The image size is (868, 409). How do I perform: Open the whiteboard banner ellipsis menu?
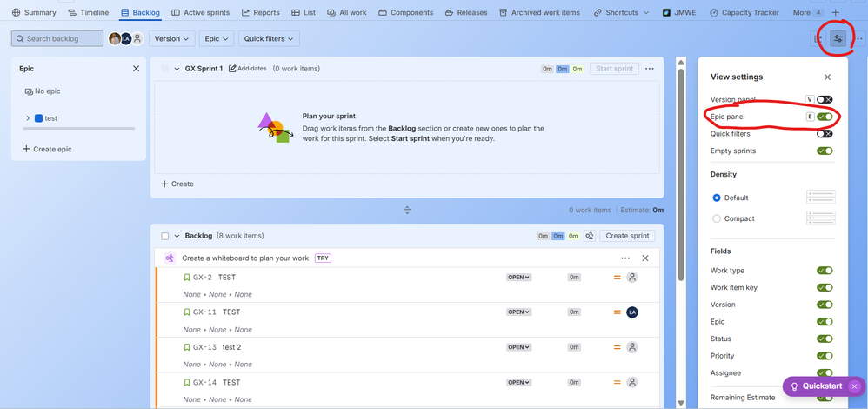[625, 258]
